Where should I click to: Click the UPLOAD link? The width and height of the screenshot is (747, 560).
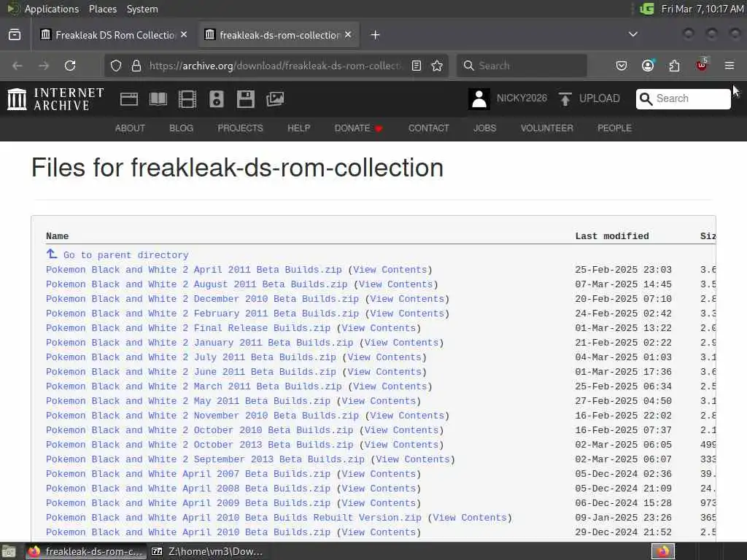coord(600,98)
